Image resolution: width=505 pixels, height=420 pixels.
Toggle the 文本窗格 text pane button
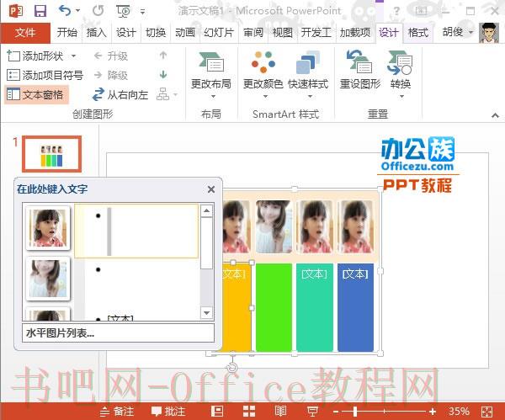click(x=36, y=94)
